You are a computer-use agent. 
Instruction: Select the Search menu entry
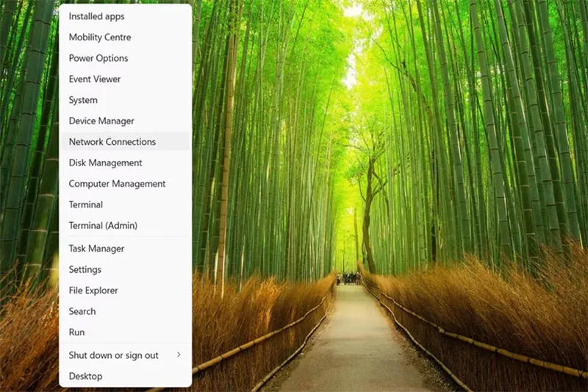click(x=125, y=311)
